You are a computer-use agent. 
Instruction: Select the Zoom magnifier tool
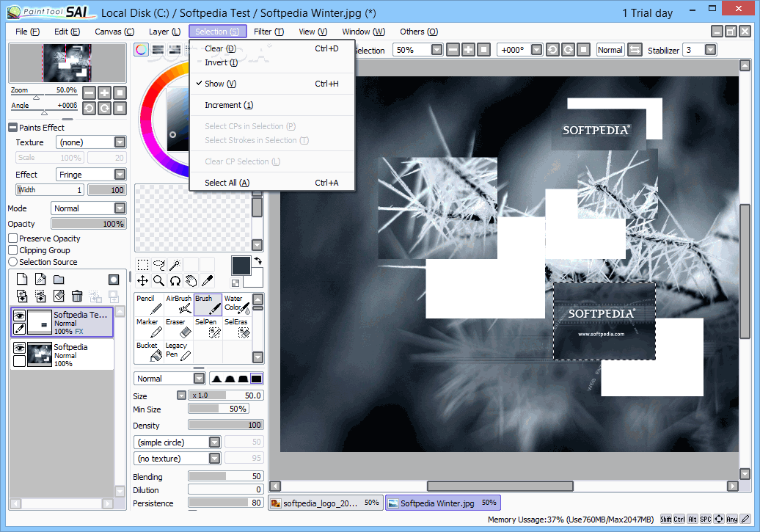click(x=159, y=281)
